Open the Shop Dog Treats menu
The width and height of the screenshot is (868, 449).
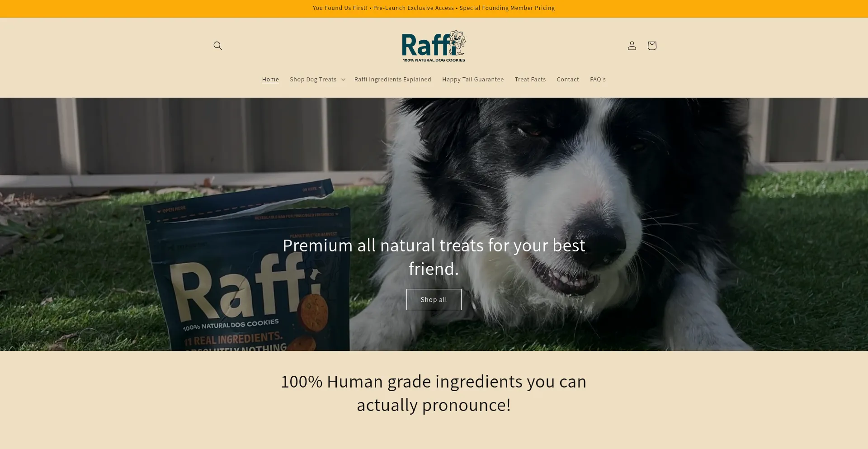[x=313, y=79]
